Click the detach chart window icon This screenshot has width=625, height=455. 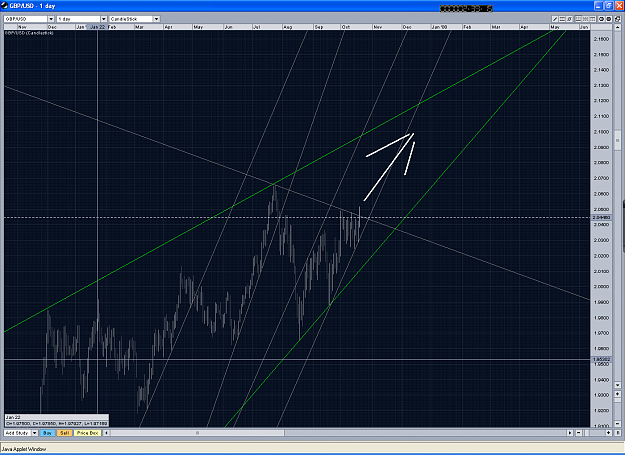(617, 19)
